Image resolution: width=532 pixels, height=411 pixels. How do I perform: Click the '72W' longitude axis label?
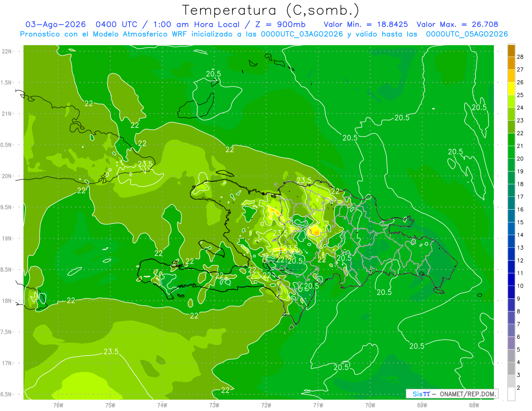coord(266,404)
